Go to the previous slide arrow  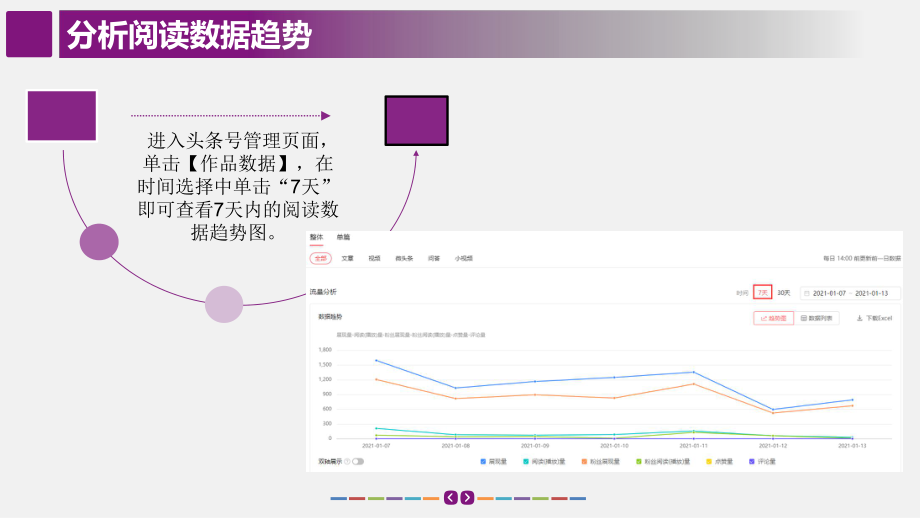click(451, 497)
